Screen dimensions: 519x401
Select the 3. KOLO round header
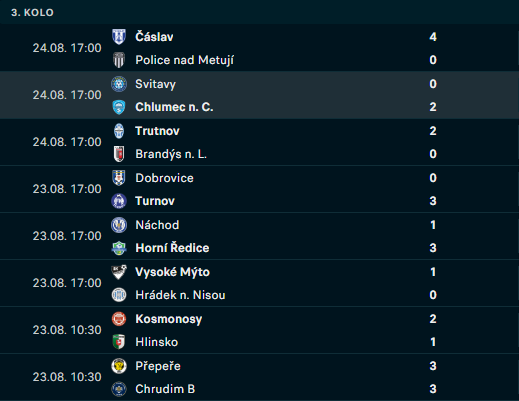pyautogui.click(x=32, y=12)
